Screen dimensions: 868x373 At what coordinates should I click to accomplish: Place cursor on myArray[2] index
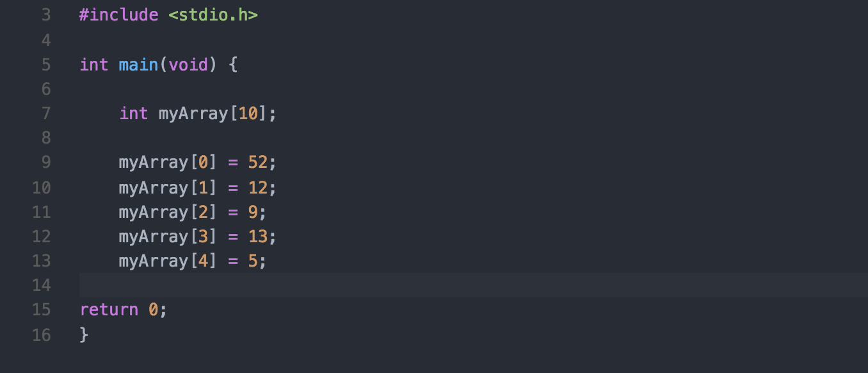tap(204, 212)
